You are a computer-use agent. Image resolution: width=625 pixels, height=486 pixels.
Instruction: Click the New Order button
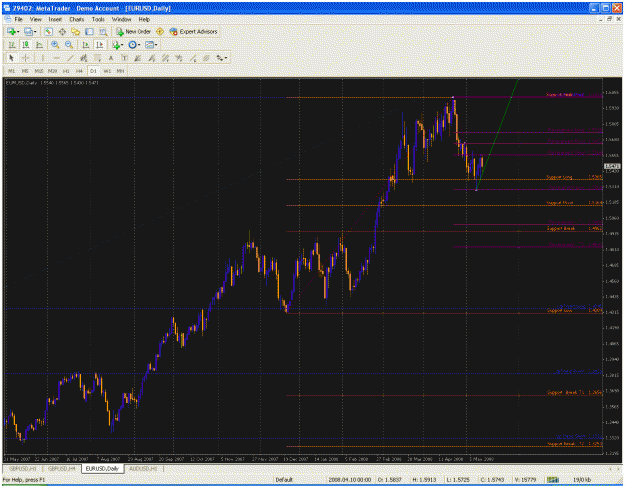pos(134,31)
